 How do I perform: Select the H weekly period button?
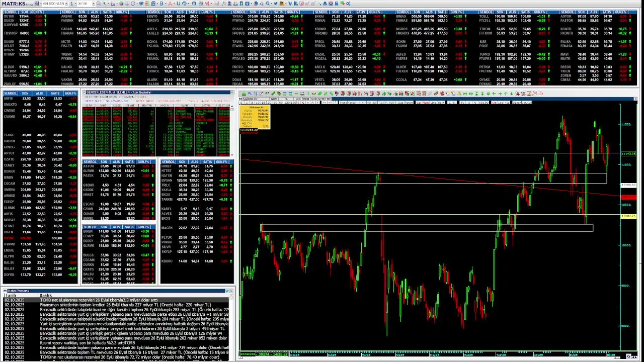coord(308,103)
